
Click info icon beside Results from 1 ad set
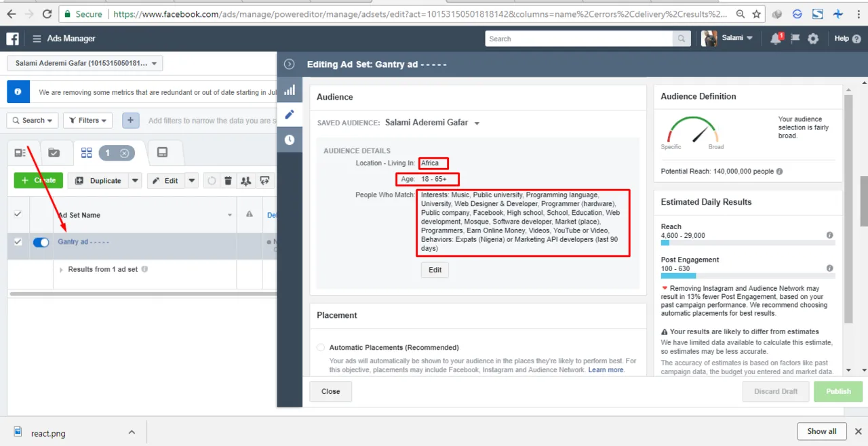144,269
